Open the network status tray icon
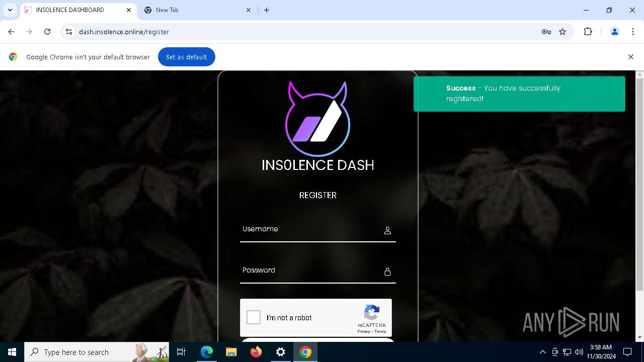This screenshot has height=362, width=644. [x=567, y=352]
